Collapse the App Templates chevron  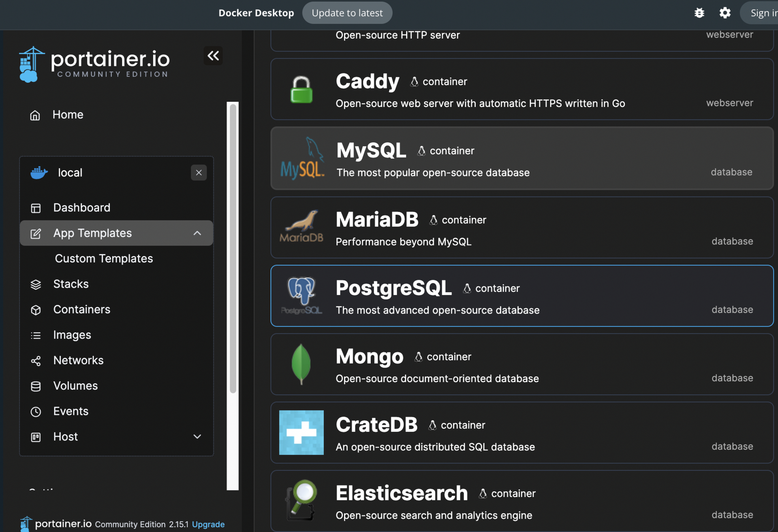tap(197, 233)
